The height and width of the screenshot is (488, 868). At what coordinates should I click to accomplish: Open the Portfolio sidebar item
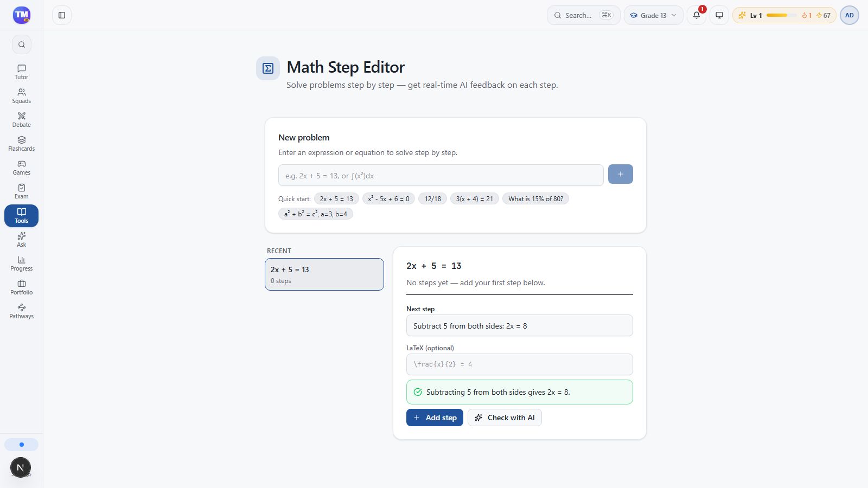21,287
